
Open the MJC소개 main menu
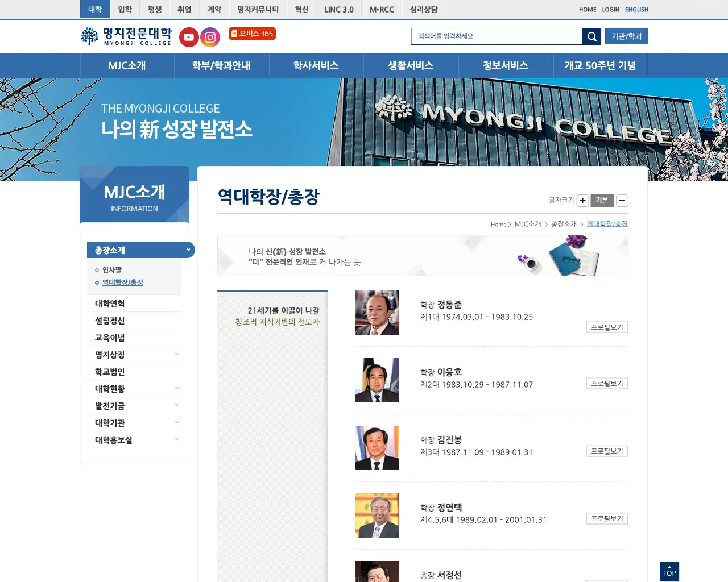coord(127,65)
